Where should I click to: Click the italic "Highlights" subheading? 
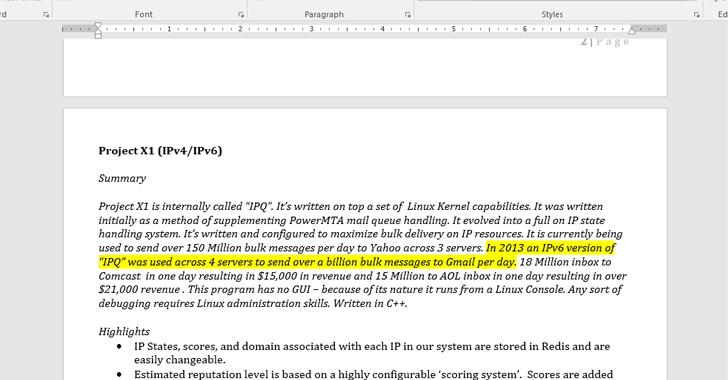click(124, 332)
